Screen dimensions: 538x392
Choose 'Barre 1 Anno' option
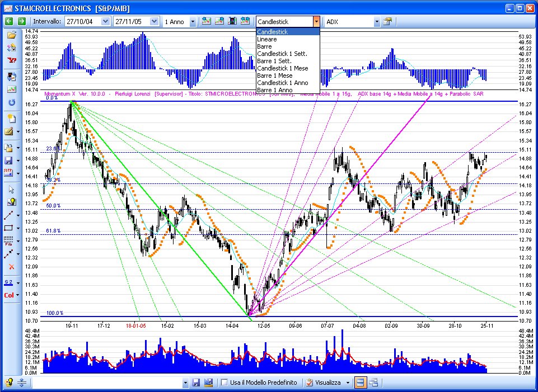(x=288, y=90)
